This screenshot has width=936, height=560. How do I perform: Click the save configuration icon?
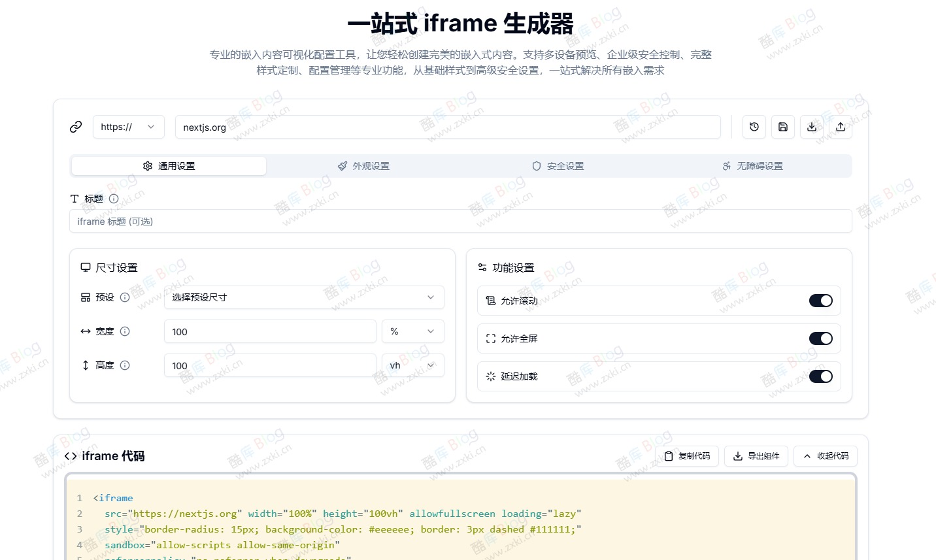tap(782, 127)
